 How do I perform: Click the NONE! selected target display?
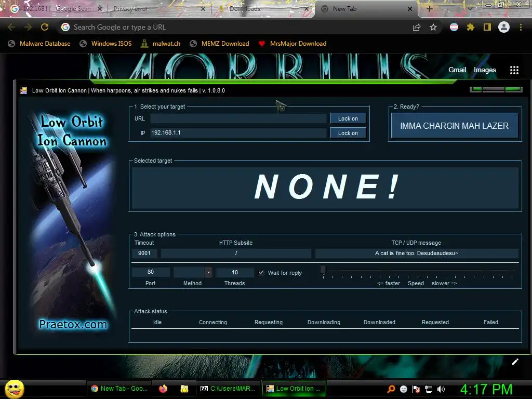tap(325, 187)
